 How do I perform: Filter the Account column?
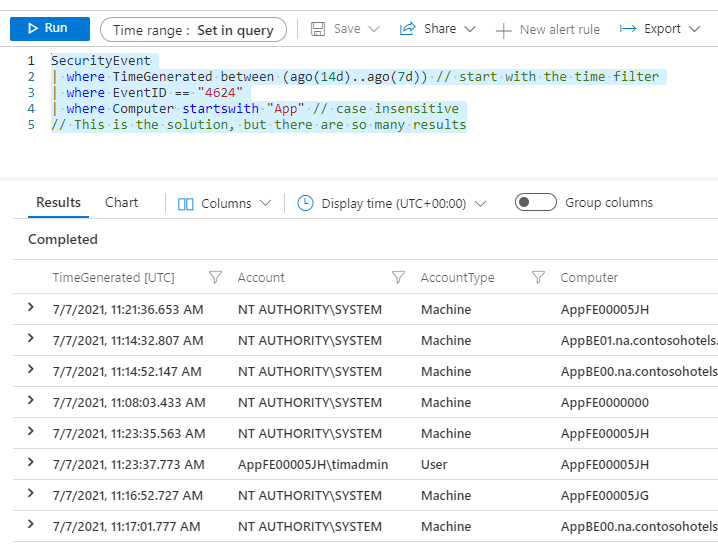(x=398, y=277)
